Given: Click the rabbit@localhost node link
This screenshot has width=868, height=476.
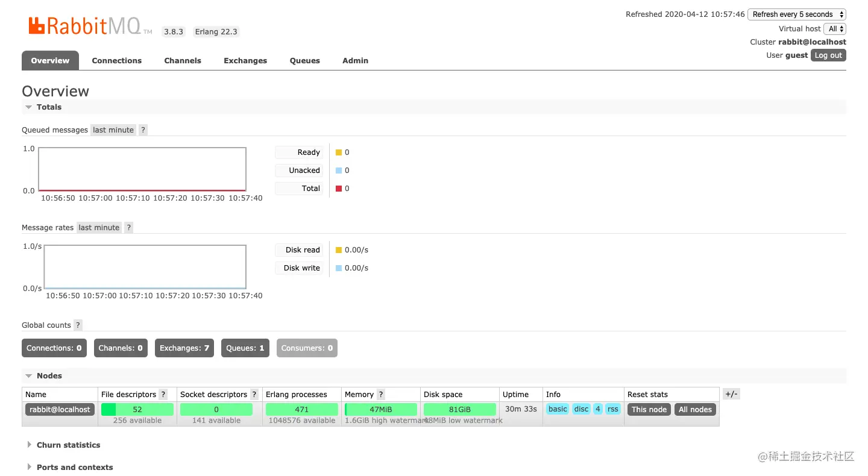Looking at the screenshot, I should coord(60,410).
